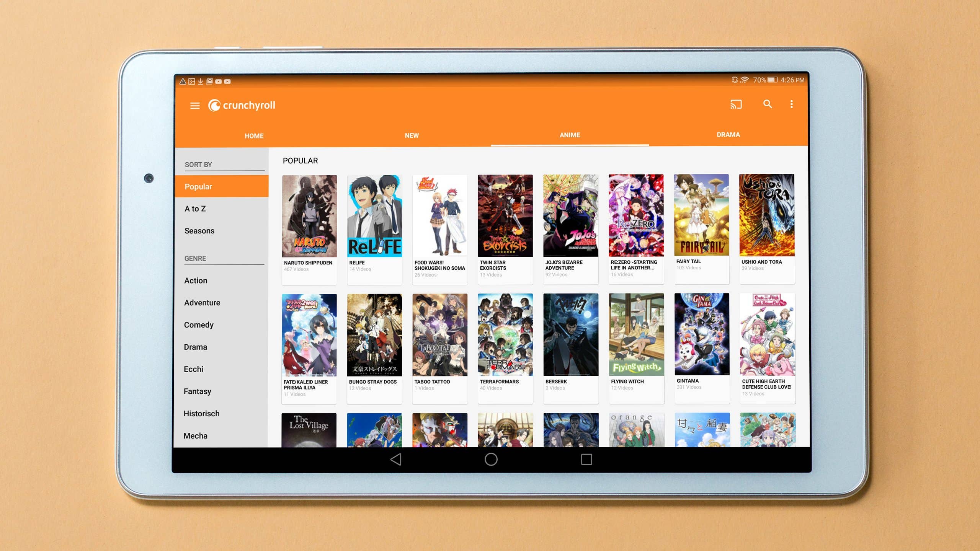
Task: Tap the Cast screen icon
Action: pyautogui.click(x=736, y=104)
